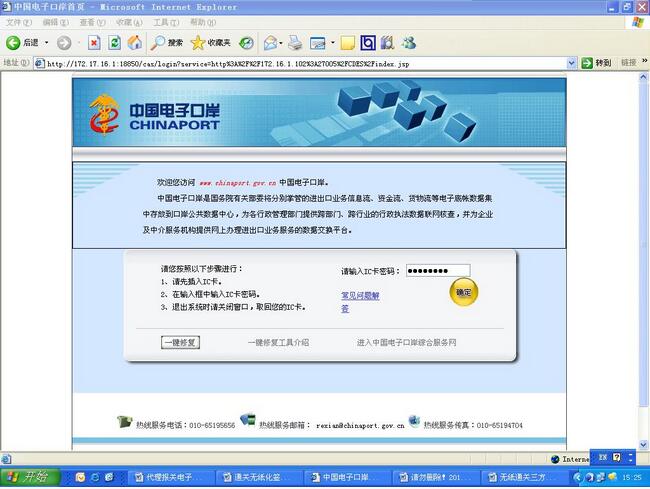Screen dimensions: 650x489
Task: Click the Windows Start (开始) button
Action: tap(30, 477)
